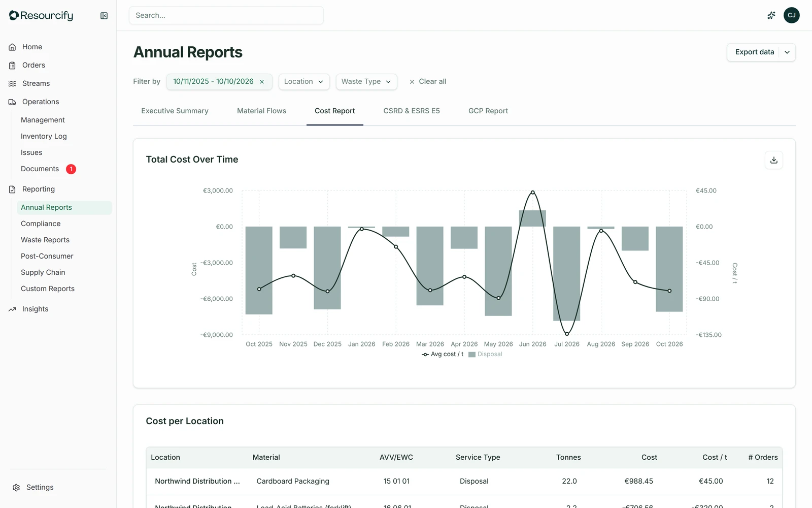Expand the Export data chevron menu
The width and height of the screenshot is (812, 508).
(x=787, y=52)
